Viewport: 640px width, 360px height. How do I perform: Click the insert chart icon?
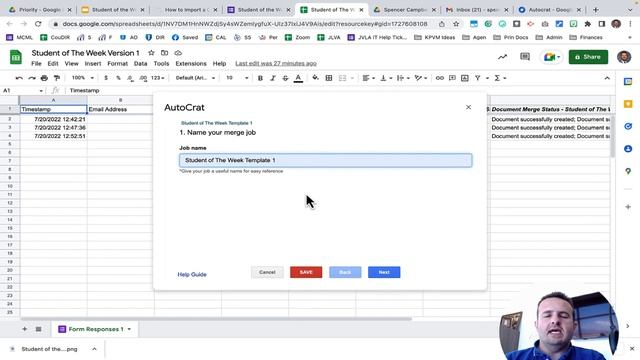tap(464, 78)
